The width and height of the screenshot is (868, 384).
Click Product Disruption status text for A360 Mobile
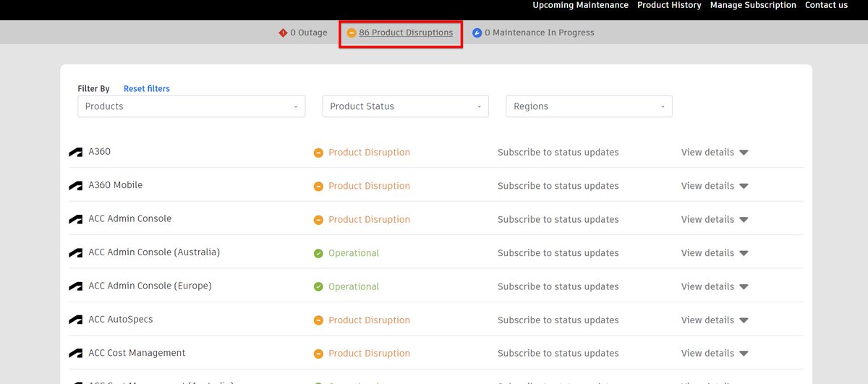[369, 186]
